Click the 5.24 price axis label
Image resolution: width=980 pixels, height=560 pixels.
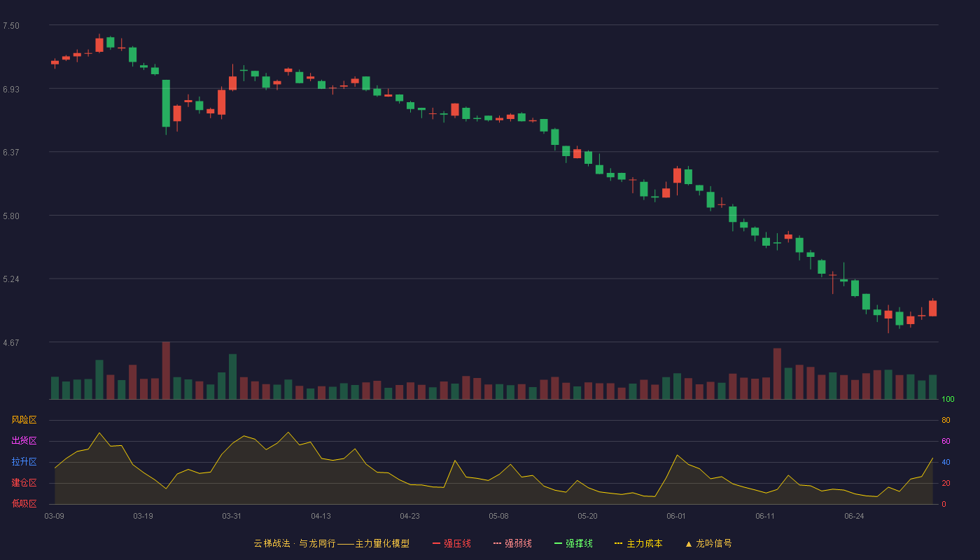pos(11,279)
